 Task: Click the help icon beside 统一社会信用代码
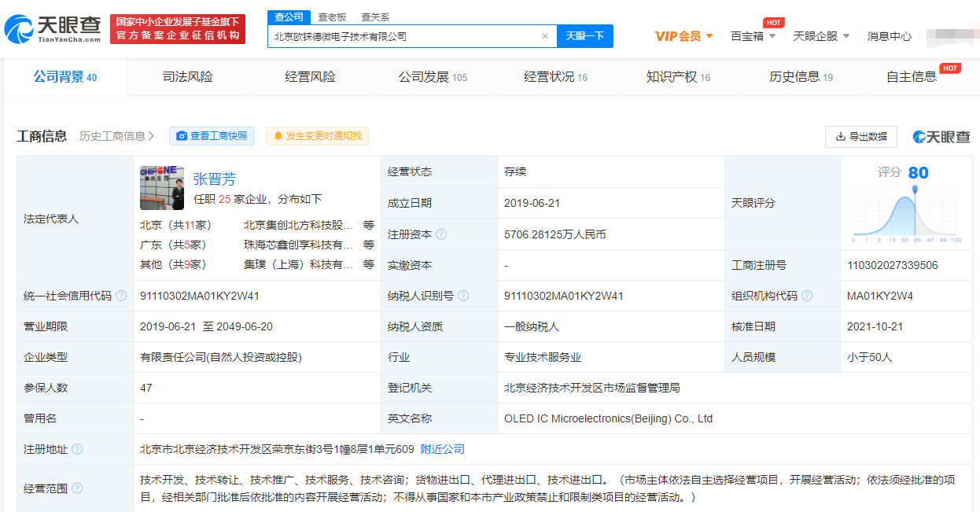121,296
